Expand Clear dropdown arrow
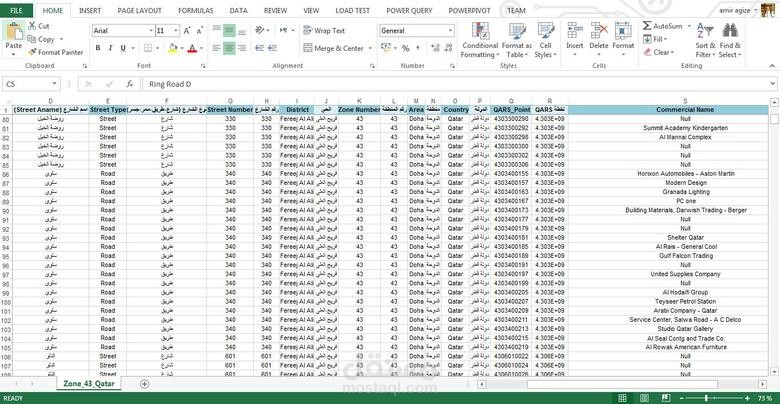The image size is (780, 404). tap(672, 52)
